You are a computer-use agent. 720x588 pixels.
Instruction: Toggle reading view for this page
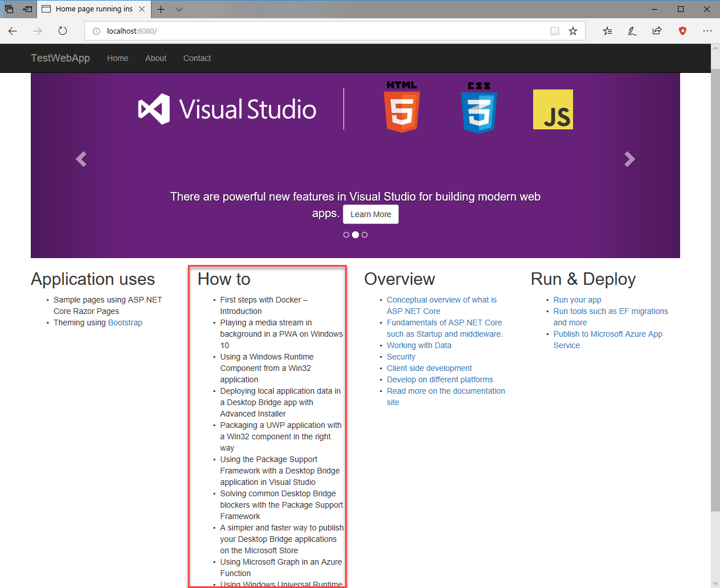[555, 31]
